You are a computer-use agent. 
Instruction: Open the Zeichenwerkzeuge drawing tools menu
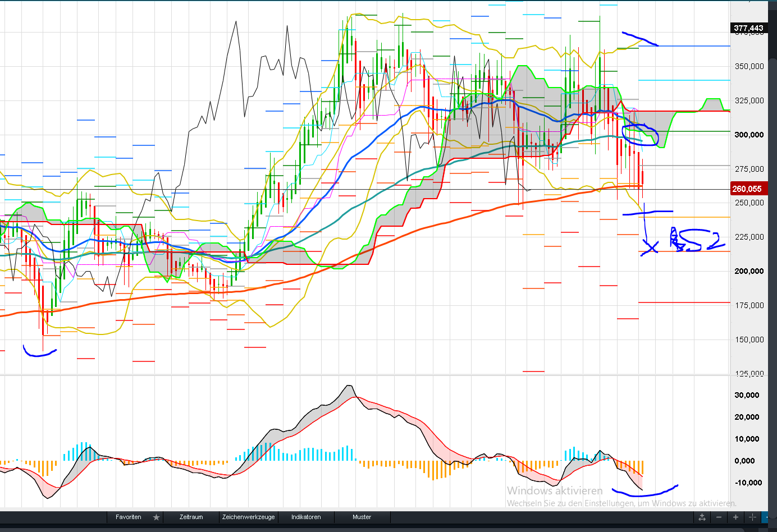[249, 517]
